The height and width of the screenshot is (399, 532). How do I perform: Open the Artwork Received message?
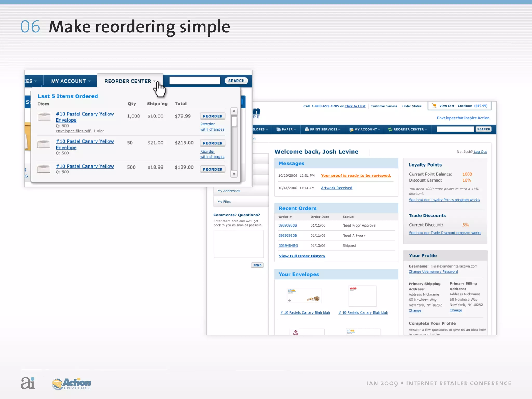point(336,188)
